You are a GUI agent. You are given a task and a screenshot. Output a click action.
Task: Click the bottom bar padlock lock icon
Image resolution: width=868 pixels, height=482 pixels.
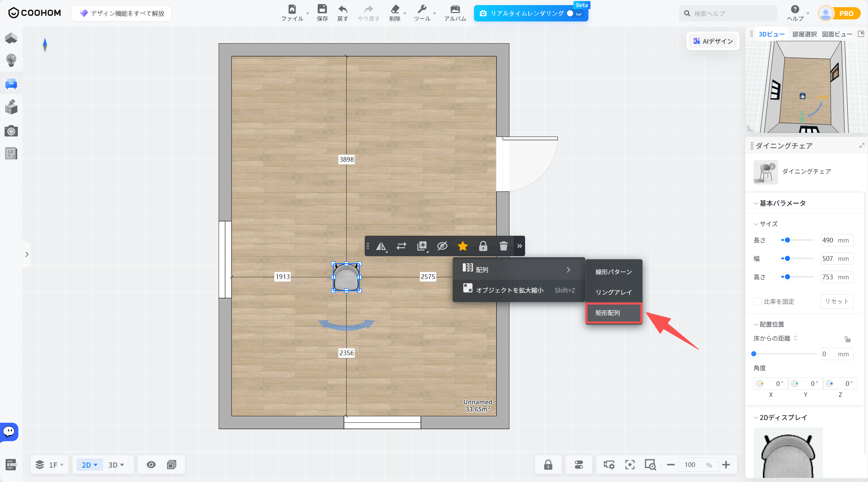(548, 465)
